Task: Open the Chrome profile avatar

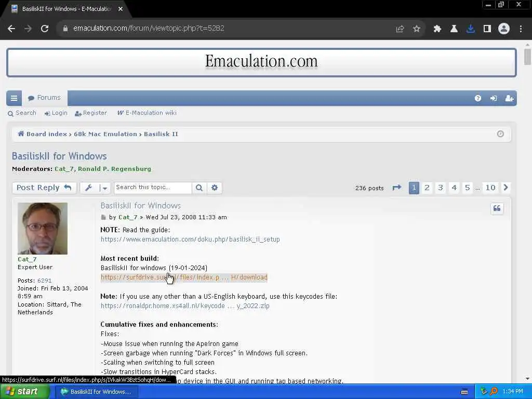Action: point(504,29)
